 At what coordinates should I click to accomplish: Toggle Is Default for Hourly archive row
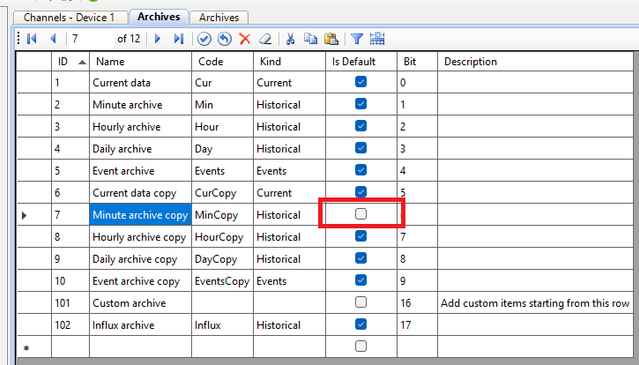point(361,126)
